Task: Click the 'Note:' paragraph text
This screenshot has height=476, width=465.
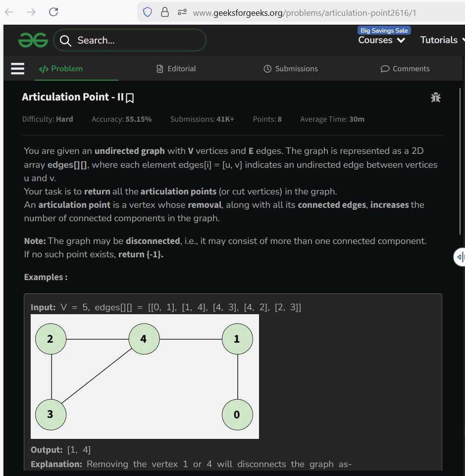Action: click(225, 241)
